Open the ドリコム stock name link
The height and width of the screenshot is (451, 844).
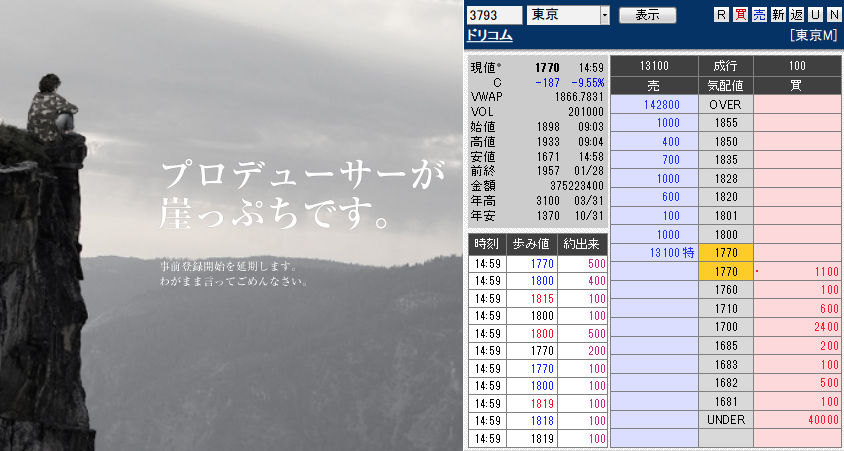tap(489, 36)
